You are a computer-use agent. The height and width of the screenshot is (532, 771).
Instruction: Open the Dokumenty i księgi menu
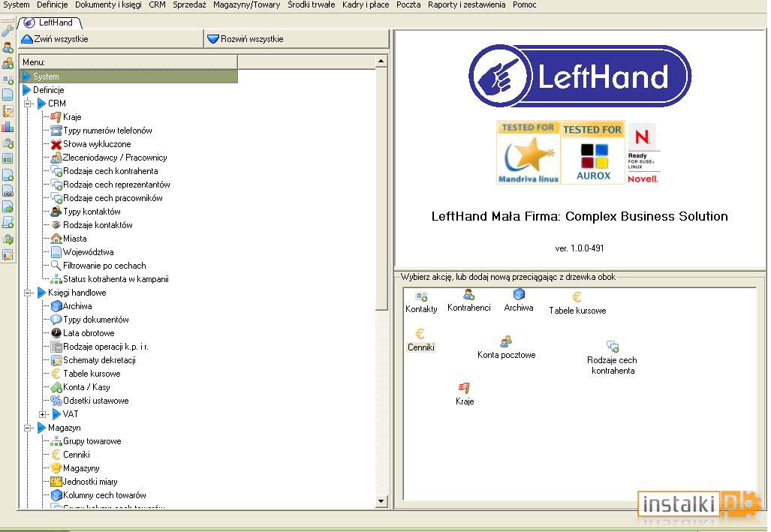108,5
